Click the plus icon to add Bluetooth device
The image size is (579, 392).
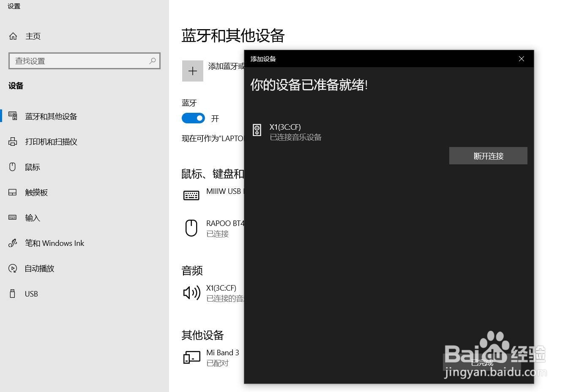193,71
